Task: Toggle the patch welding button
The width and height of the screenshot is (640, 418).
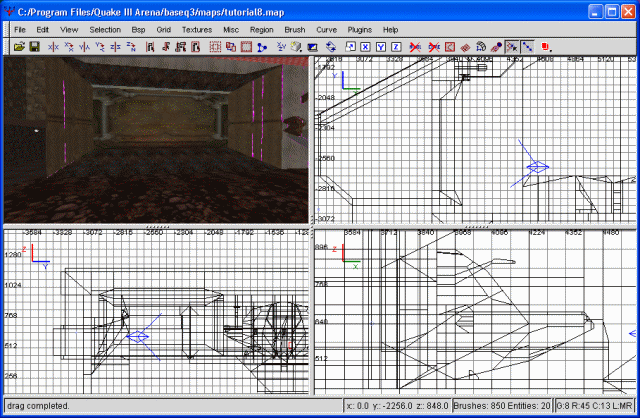Action: (x=511, y=47)
